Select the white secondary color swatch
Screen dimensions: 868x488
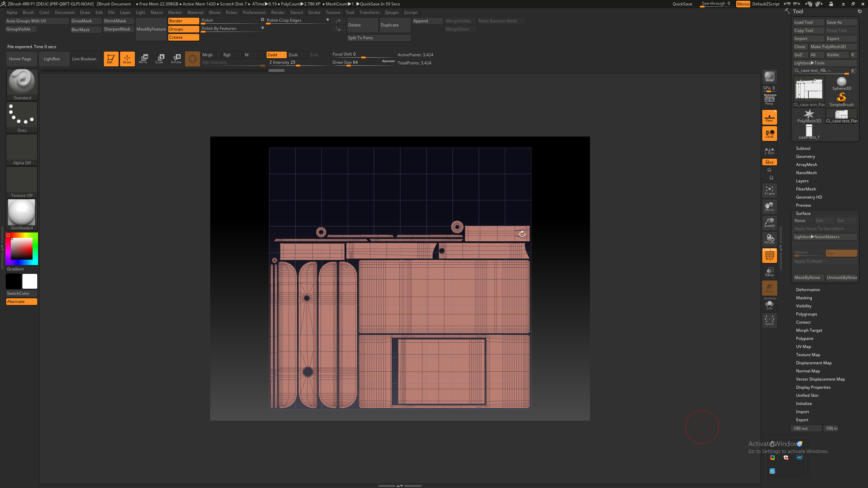pos(30,281)
